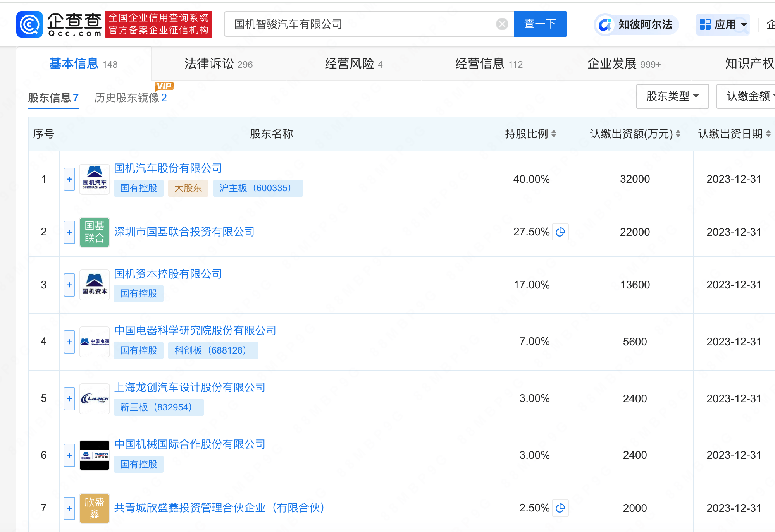The height and width of the screenshot is (532, 775).
Task: Clear the search field with the X icon
Action: [x=502, y=24]
